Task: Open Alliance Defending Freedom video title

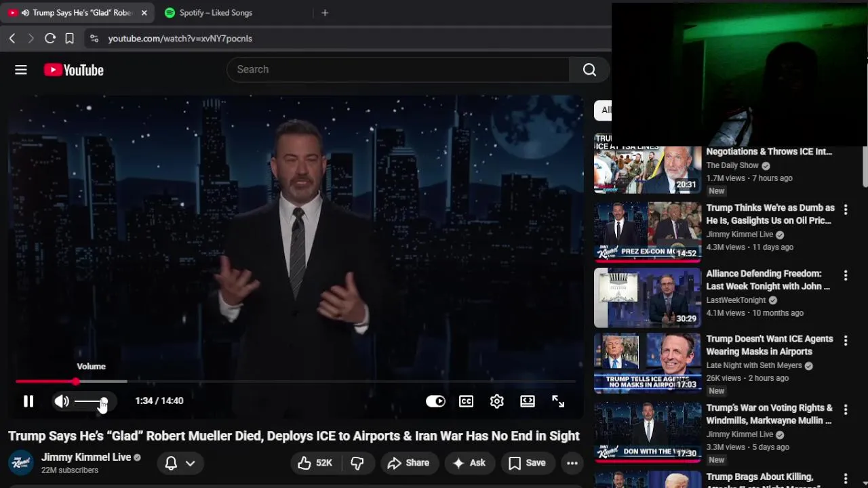Action: (768, 280)
